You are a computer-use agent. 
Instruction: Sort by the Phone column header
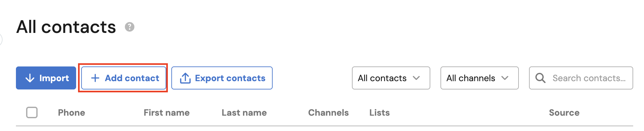[x=71, y=112]
